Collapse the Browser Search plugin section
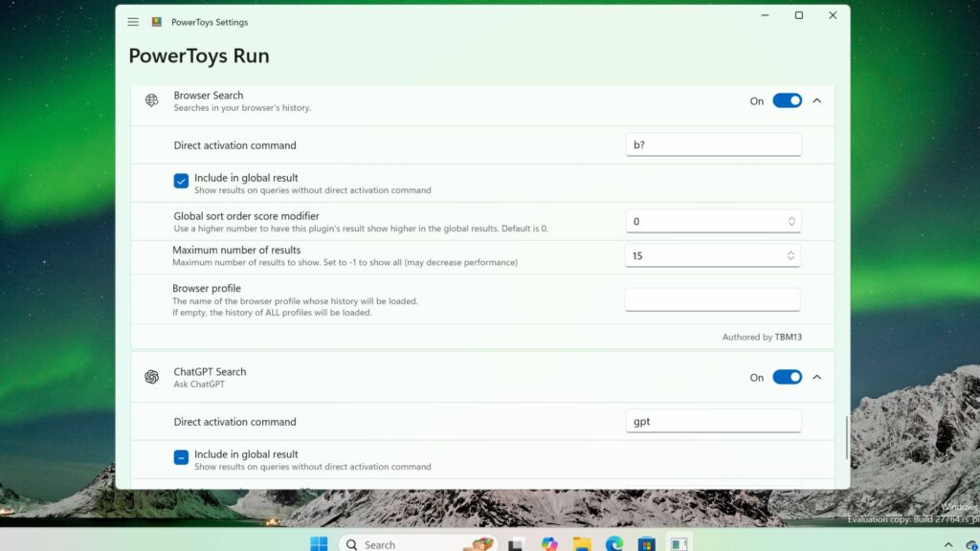The width and height of the screenshot is (980, 551). [816, 100]
